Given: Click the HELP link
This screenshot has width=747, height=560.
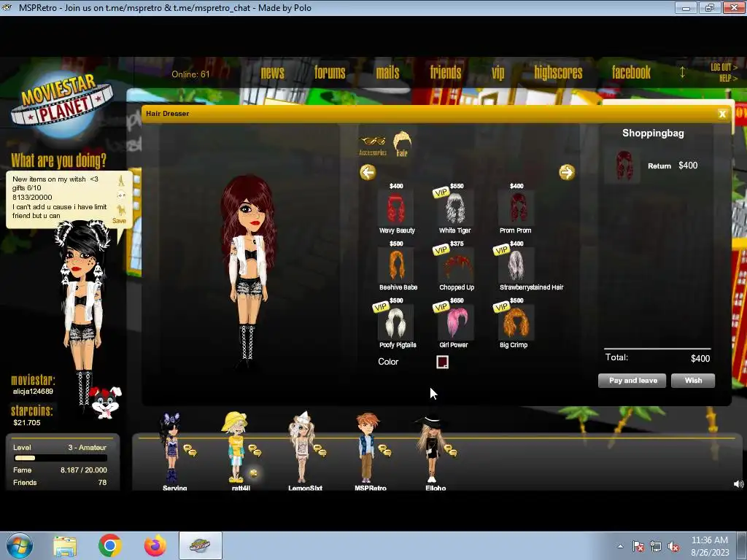Looking at the screenshot, I should point(728,78).
